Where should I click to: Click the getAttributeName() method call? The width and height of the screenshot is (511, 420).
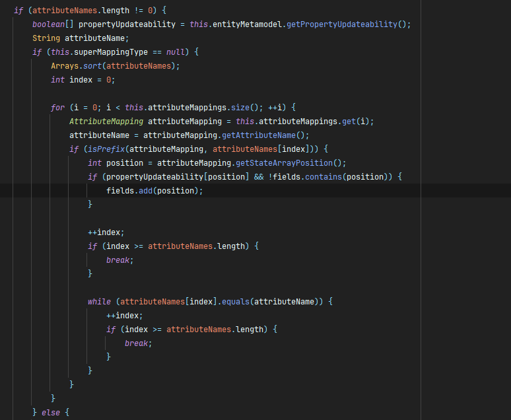(263, 135)
